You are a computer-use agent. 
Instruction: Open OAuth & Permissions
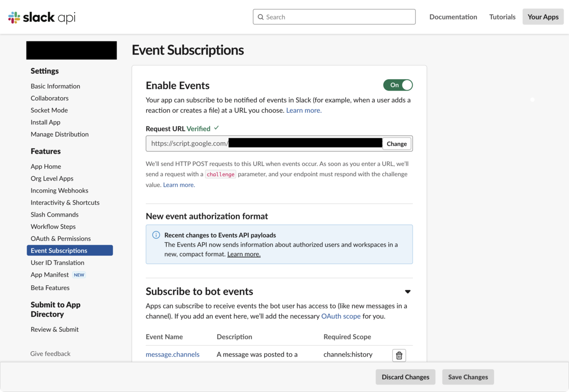(61, 238)
